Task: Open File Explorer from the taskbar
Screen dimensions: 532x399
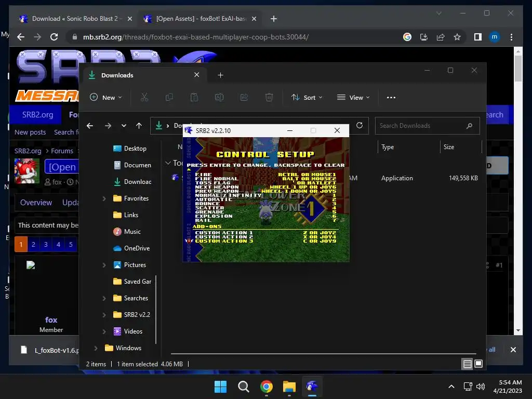Action: pyautogui.click(x=289, y=387)
